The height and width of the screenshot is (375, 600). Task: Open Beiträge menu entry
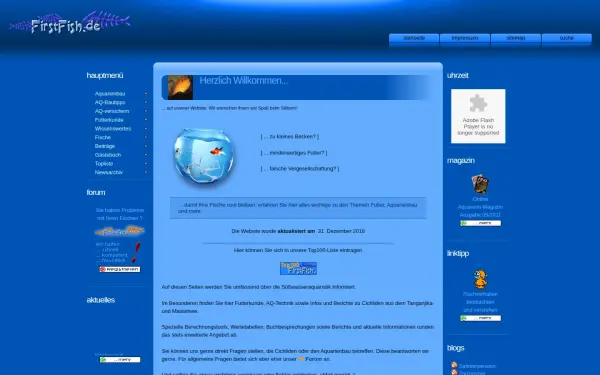coord(105,146)
